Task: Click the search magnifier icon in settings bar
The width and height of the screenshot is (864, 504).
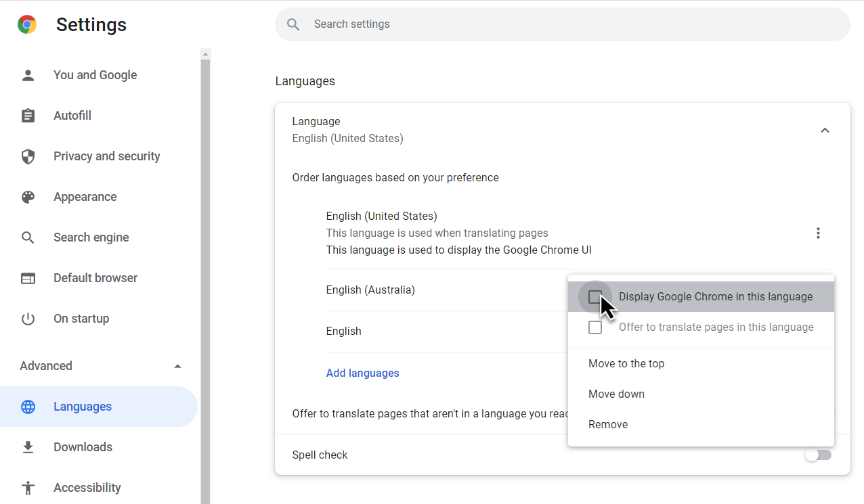Action: point(293,24)
